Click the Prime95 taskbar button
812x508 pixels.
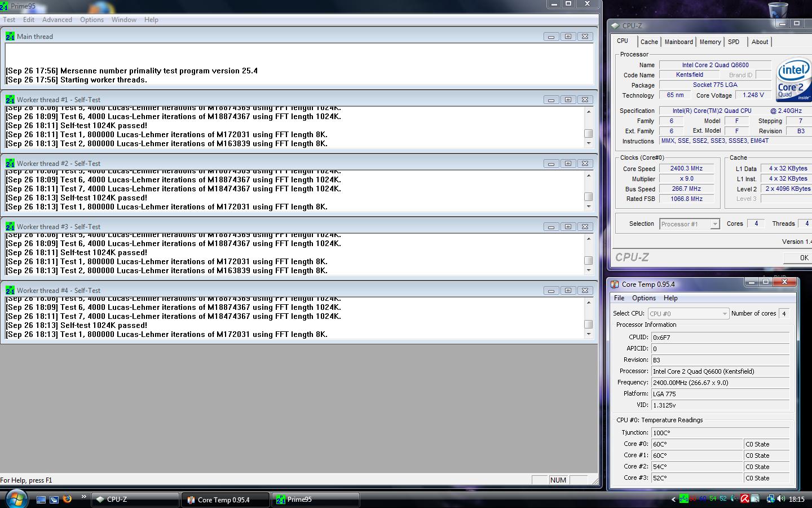click(316, 500)
